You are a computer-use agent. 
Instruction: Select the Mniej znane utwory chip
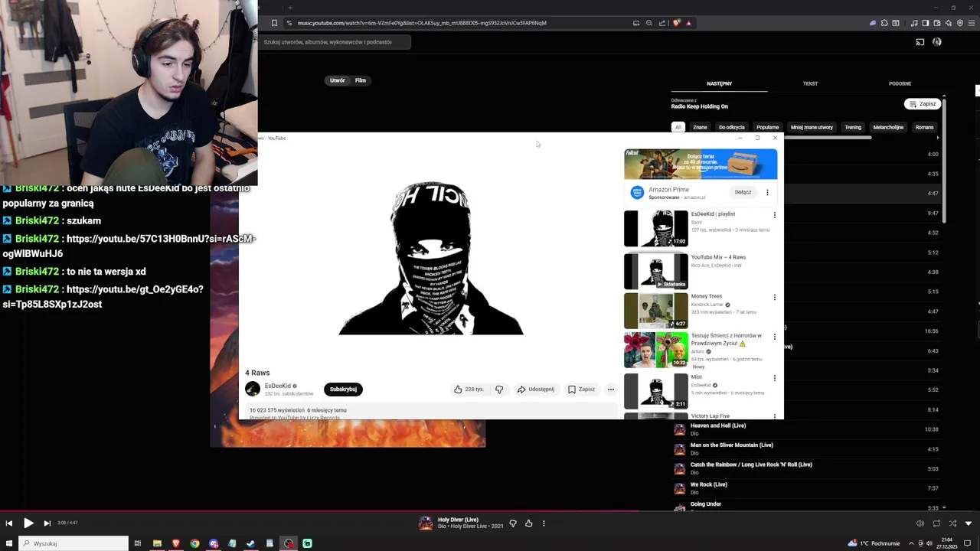coord(812,127)
